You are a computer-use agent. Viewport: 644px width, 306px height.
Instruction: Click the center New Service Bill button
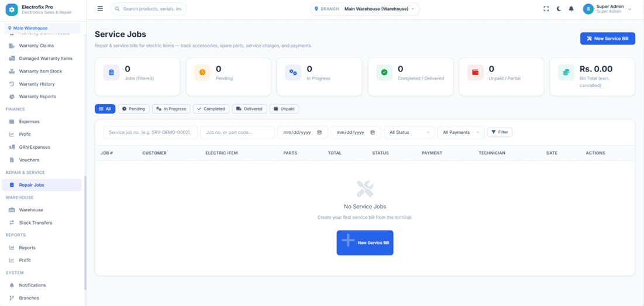coord(365,243)
